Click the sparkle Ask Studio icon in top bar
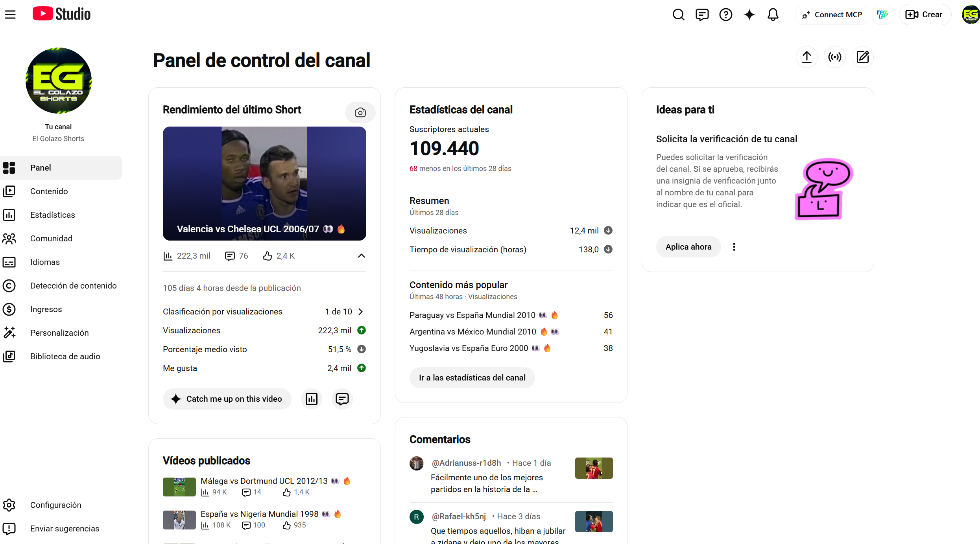The height and width of the screenshot is (544, 980). coord(749,15)
